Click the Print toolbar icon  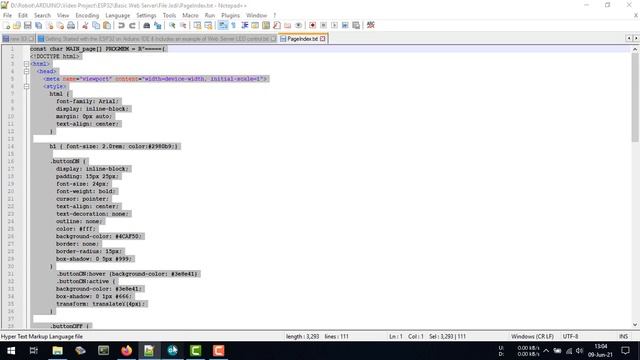(71, 25)
